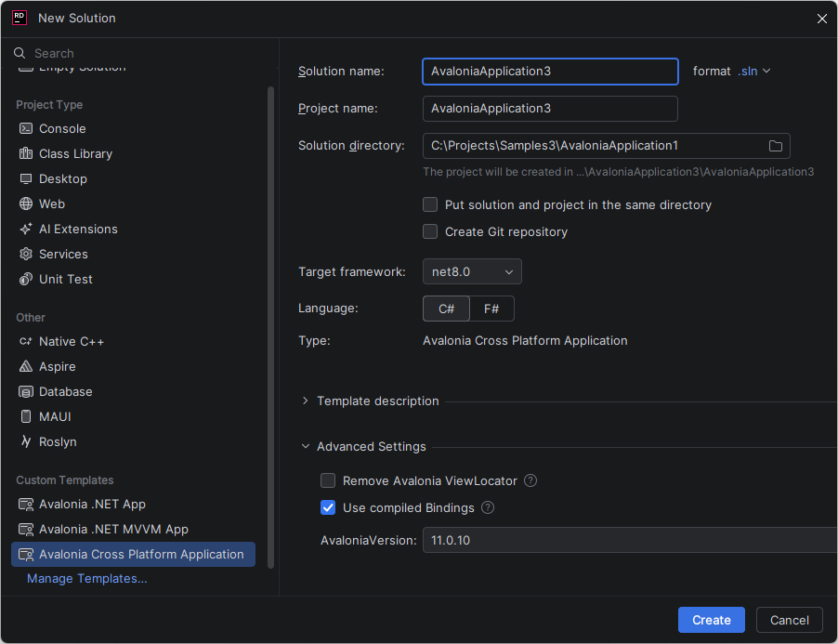838x644 pixels.
Task: Click the MAUI project icon
Action: (25, 416)
